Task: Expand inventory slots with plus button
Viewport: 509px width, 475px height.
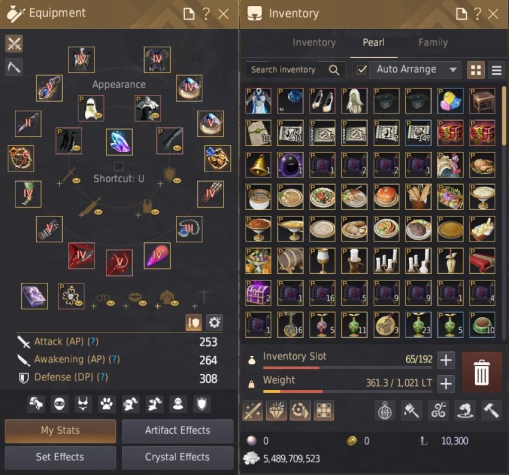Action: [446, 360]
